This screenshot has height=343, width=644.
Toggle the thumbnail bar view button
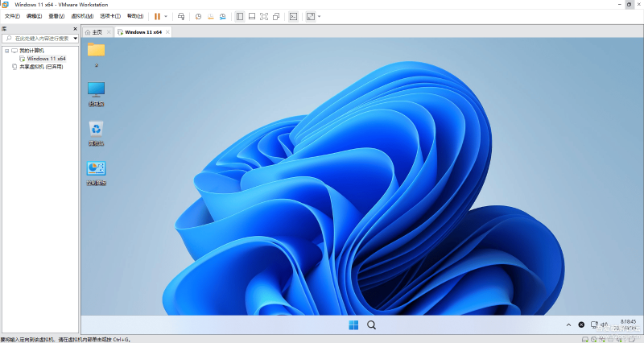[252, 16]
